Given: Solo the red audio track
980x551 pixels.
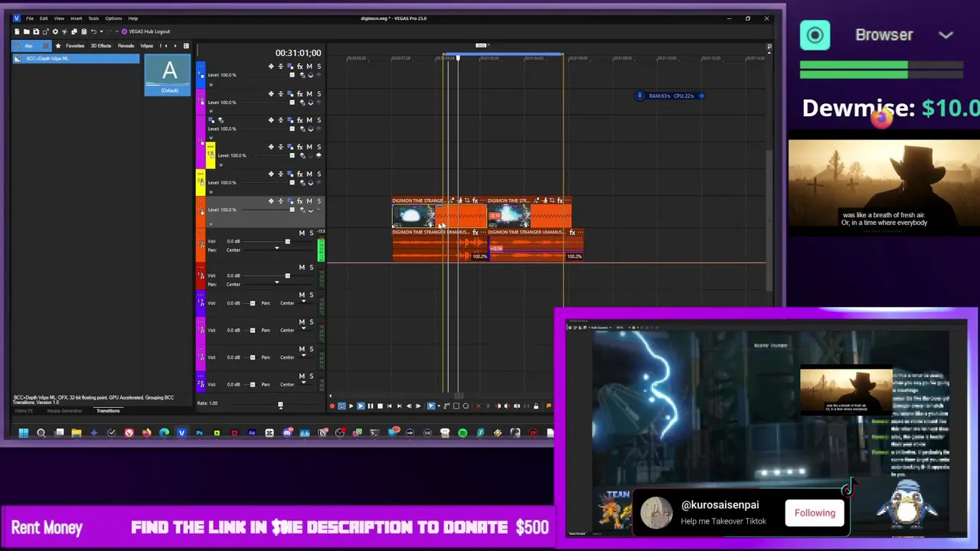Looking at the screenshot, I should 312,267.
